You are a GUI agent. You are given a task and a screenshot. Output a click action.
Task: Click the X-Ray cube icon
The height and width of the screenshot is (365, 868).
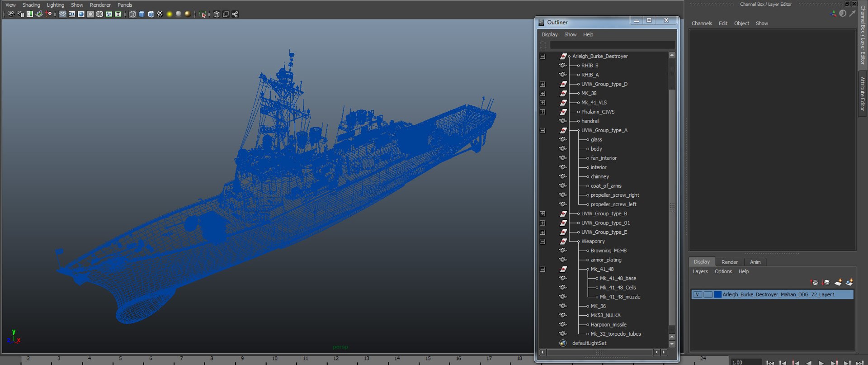[217, 14]
